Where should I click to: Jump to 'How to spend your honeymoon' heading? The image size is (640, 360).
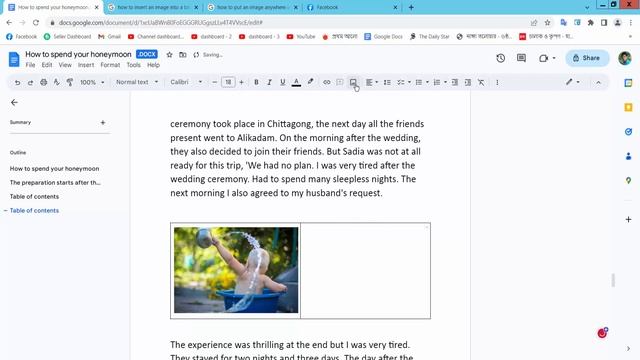tap(54, 169)
